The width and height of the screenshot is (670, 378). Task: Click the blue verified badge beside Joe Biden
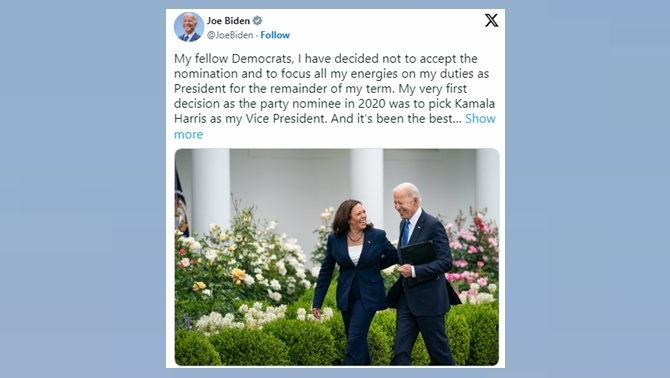pyautogui.click(x=257, y=21)
